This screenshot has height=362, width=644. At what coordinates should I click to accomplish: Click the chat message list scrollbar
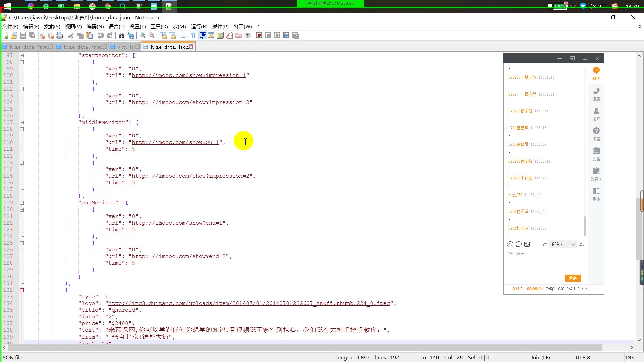tap(585, 226)
